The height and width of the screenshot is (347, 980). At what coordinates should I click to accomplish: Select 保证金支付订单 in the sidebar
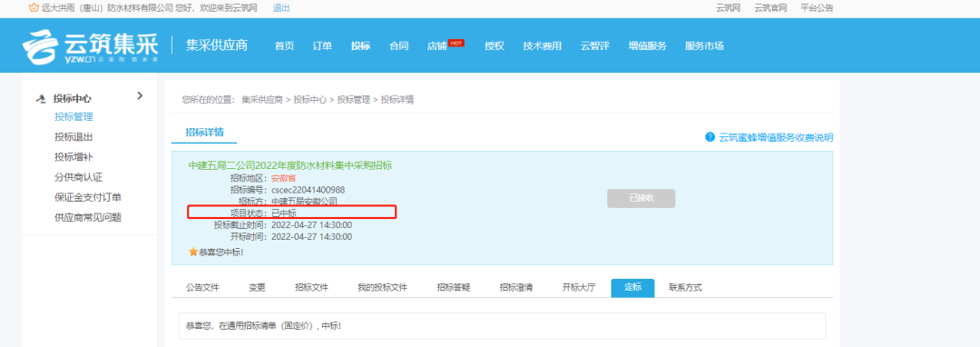[x=88, y=197]
